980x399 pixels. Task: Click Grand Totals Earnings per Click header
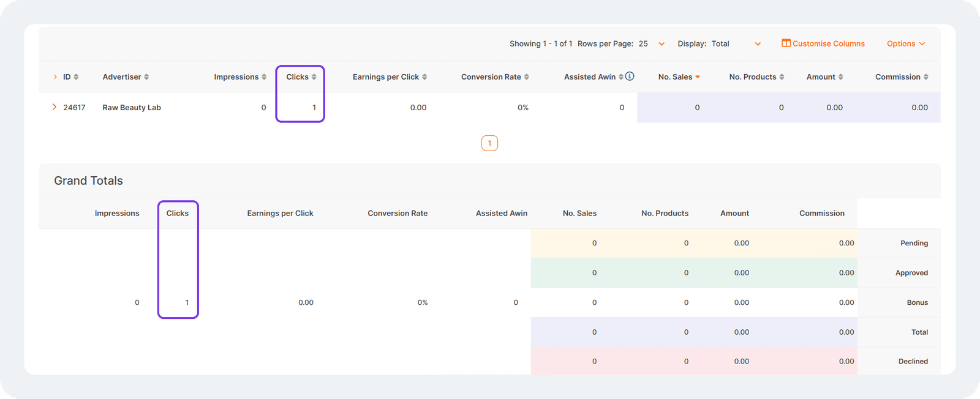click(280, 214)
